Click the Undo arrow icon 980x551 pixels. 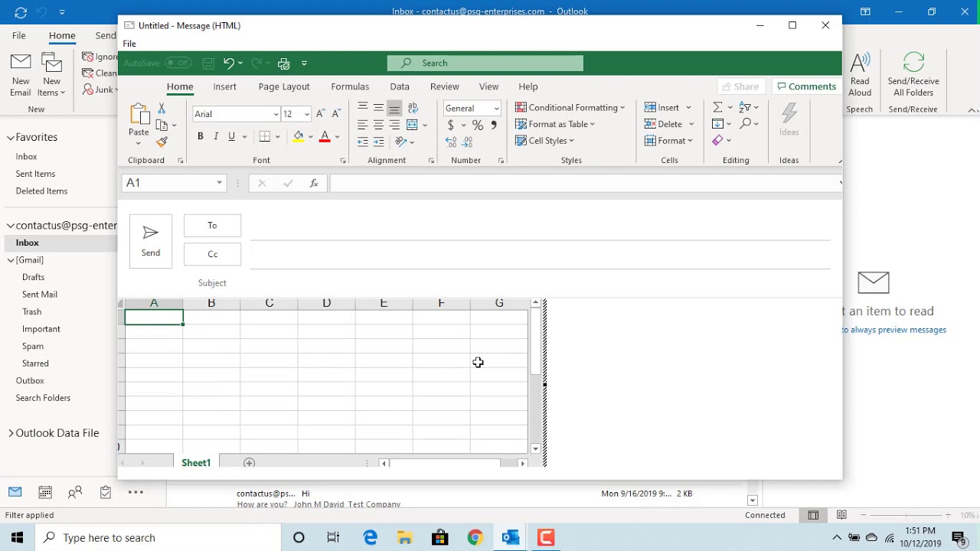point(228,63)
